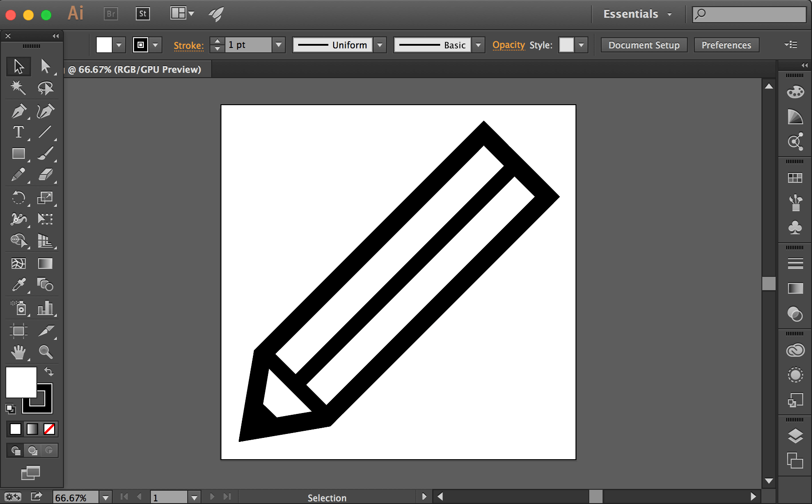The image size is (812, 504).
Task: Activate the Zoom tool
Action: (x=45, y=352)
